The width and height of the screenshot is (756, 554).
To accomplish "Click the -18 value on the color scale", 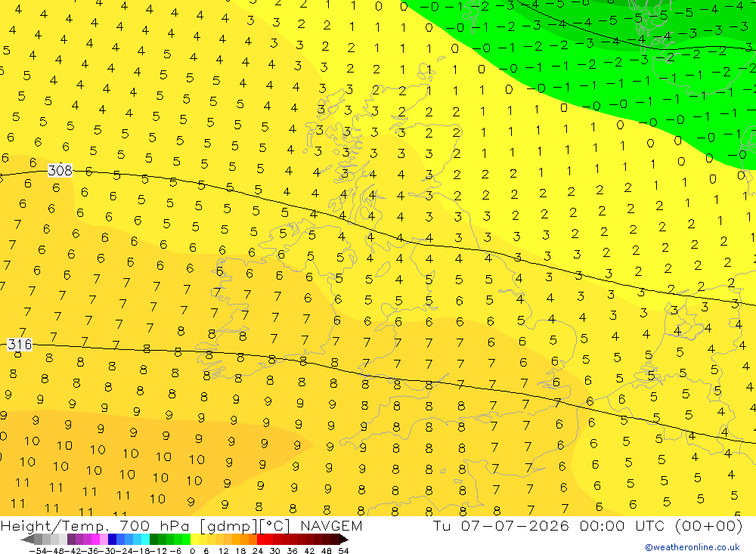I will pos(141,551).
